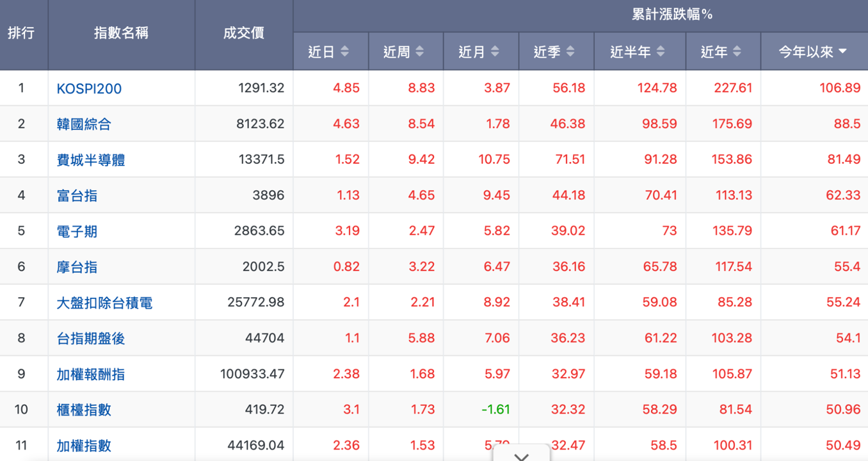Select 韓國綜合 price 8123.62
Image resolution: width=868 pixels, height=461 pixels.
260,124
